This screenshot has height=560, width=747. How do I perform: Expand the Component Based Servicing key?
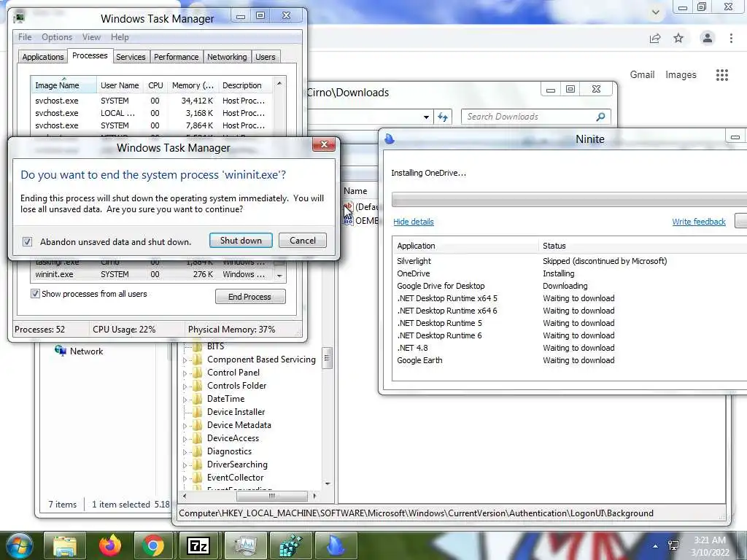coord(185,360)
